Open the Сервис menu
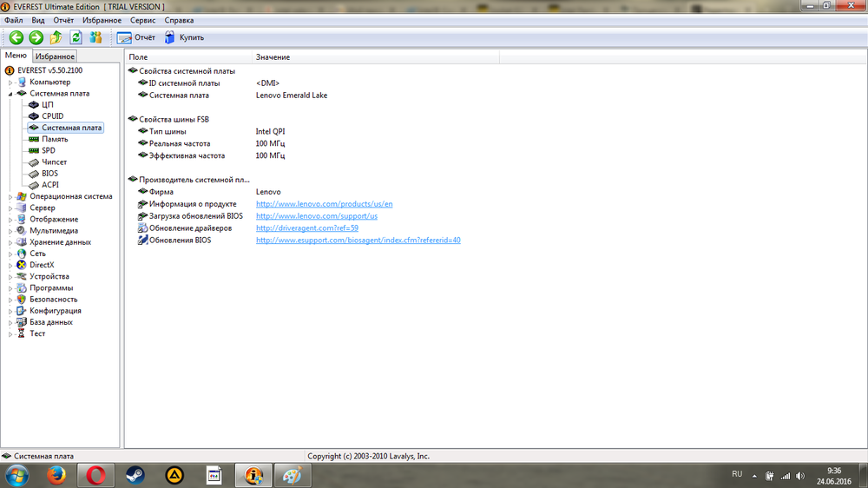The image size is (868, 488). (143, 20)
